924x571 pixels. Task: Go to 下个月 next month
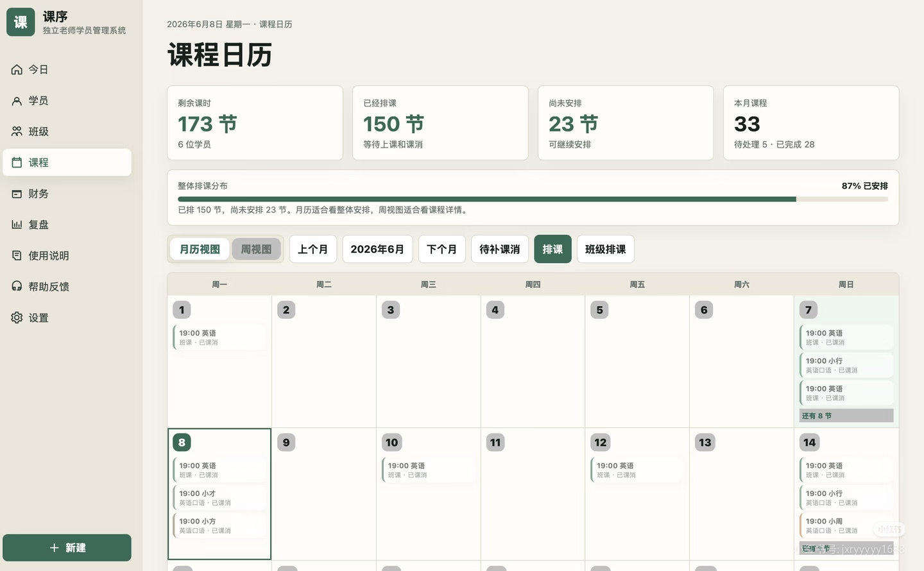point(442,249)
